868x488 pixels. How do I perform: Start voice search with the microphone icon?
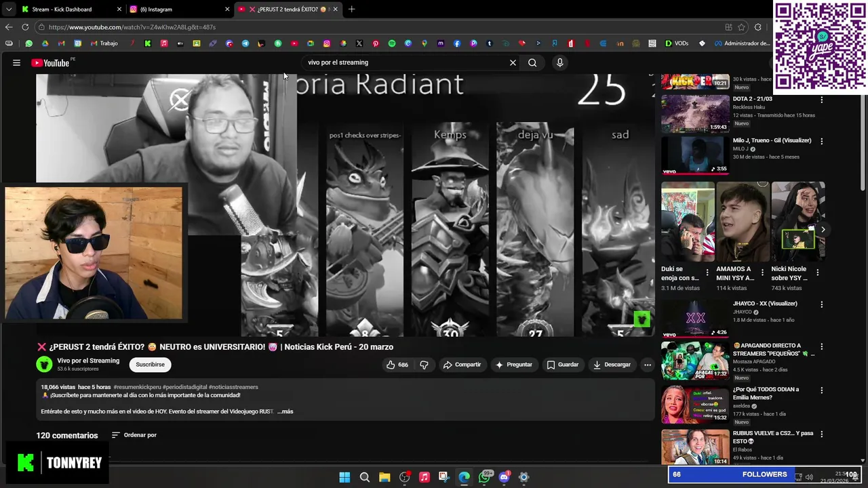pyautogui.click(x=559, y=62)
